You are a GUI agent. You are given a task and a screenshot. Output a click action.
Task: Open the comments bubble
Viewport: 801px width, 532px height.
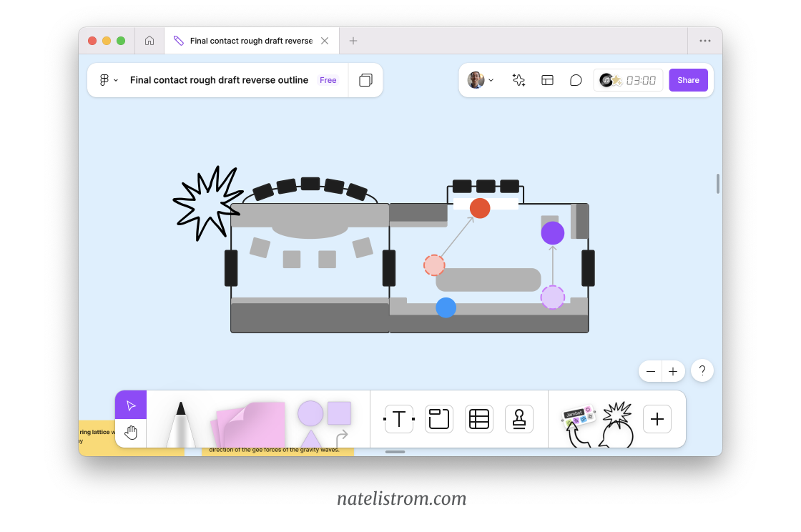click(x=576, y=80)
